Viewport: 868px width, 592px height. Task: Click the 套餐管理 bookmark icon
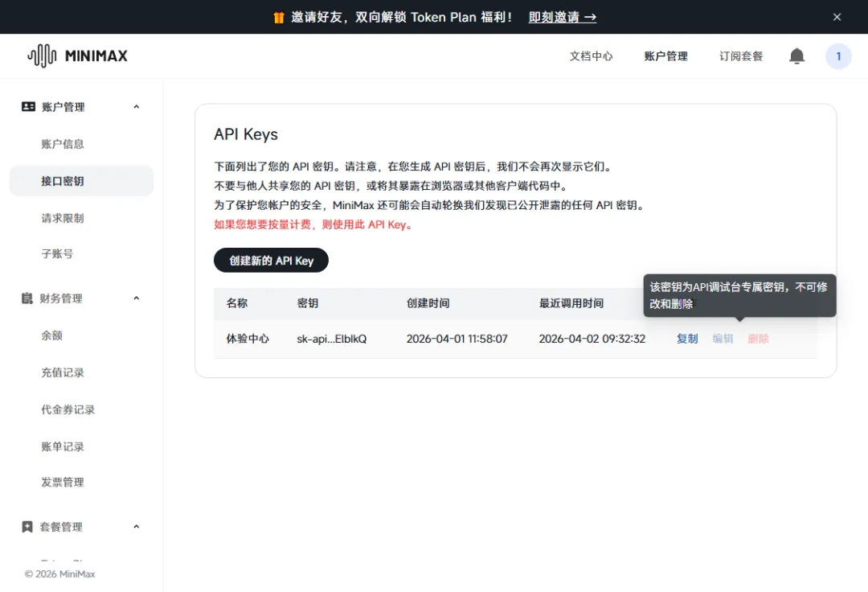[x=27, y=527]
